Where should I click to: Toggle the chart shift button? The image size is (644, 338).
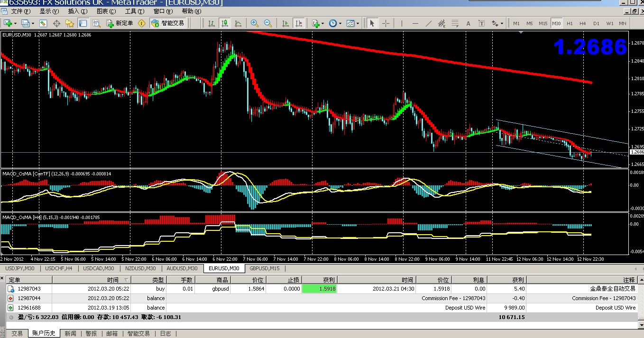tap(299, 23)
